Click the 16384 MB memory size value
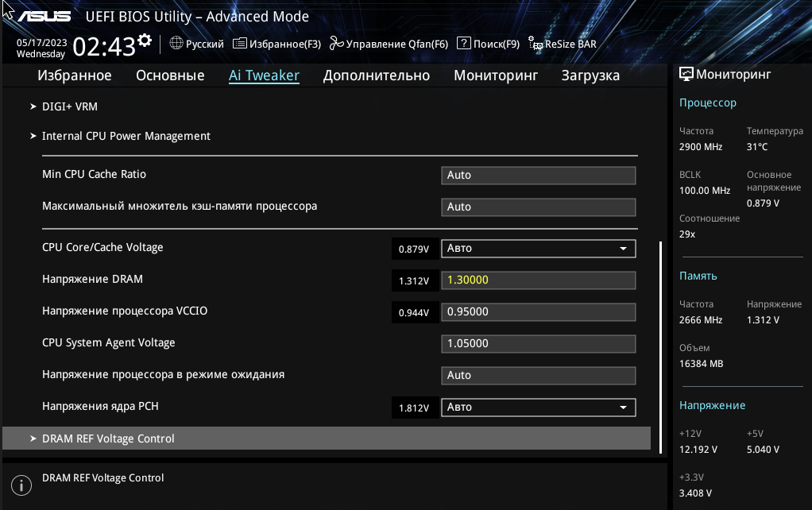Viewport: 812px width, 510px height. (x=702, y=364)
